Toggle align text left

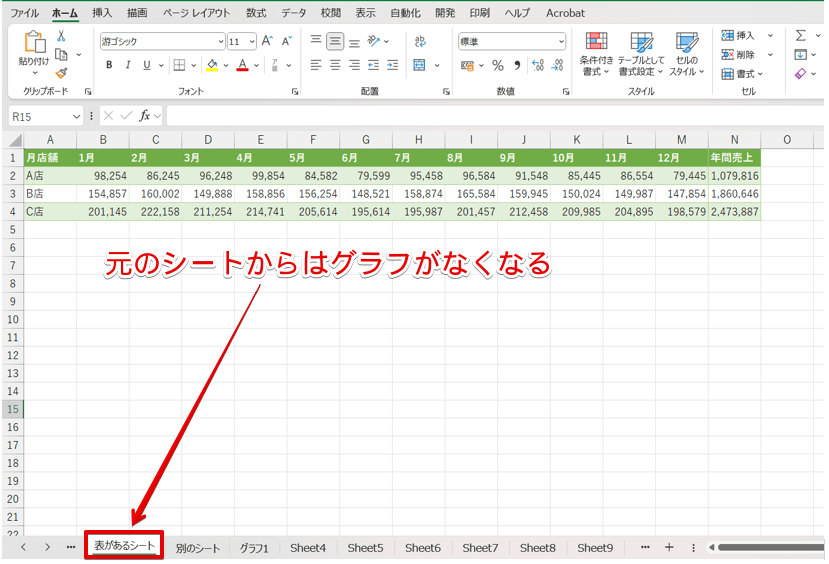[316, 65]
